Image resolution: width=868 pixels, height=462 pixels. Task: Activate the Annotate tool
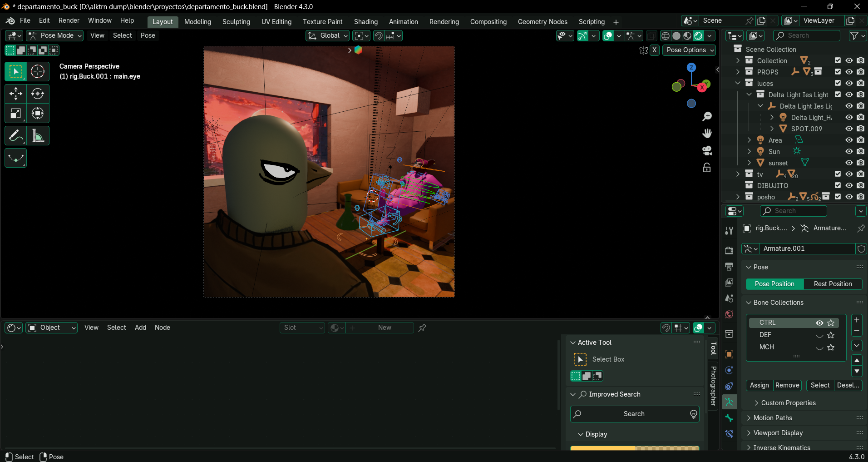click(15, 136)
